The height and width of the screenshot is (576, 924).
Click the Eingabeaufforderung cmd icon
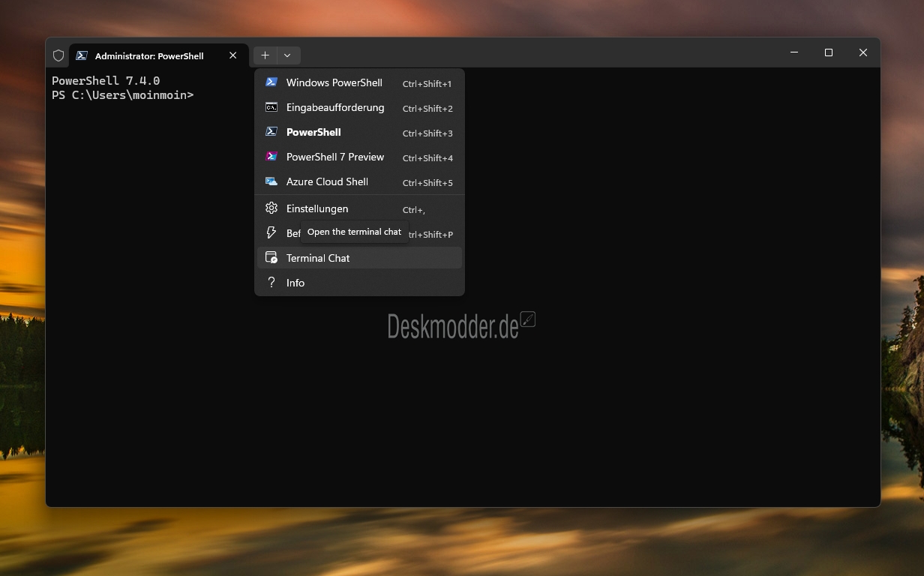[x=271, y=107]
